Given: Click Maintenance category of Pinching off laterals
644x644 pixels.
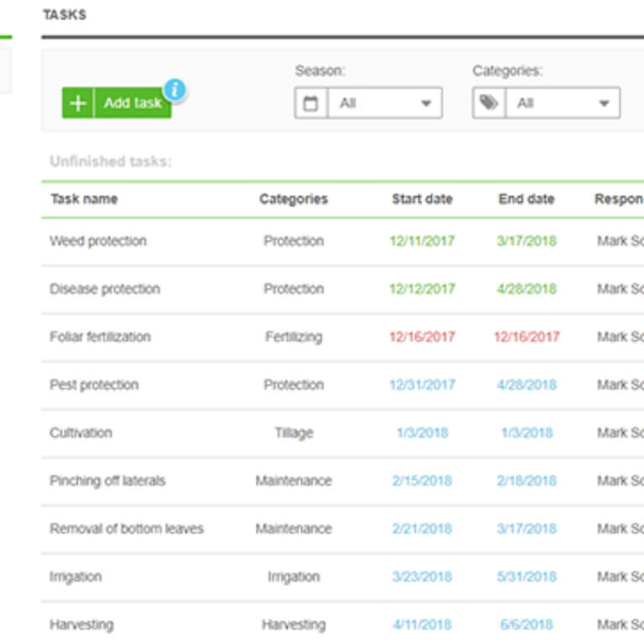Looking at the screenshot, I should (293, 481).
